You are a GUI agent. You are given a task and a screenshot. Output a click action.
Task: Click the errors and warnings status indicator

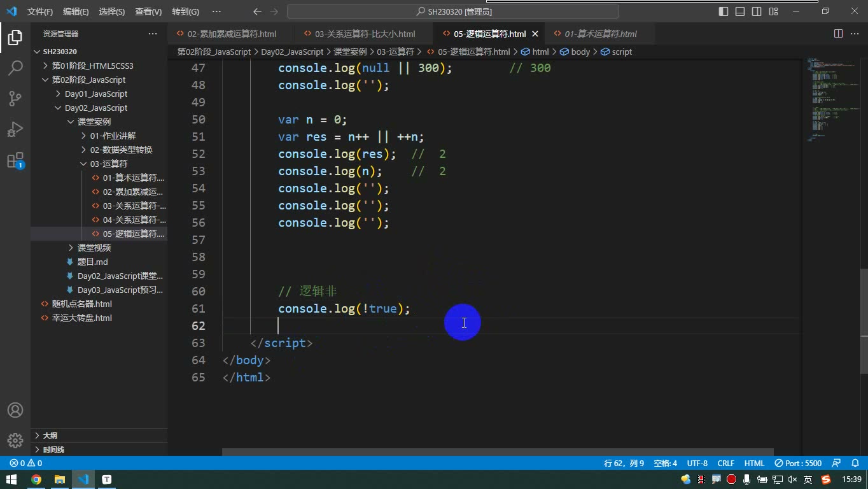[26, 464]
